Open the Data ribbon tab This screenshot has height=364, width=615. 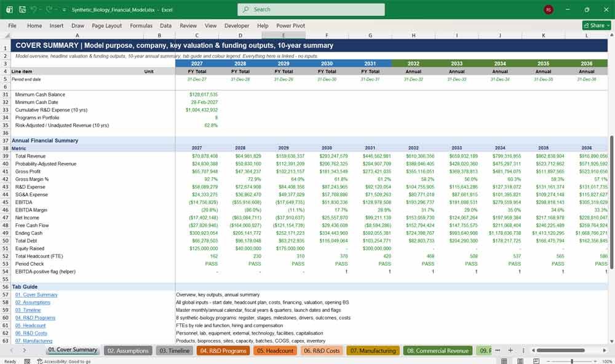click(x=165, y=25)
